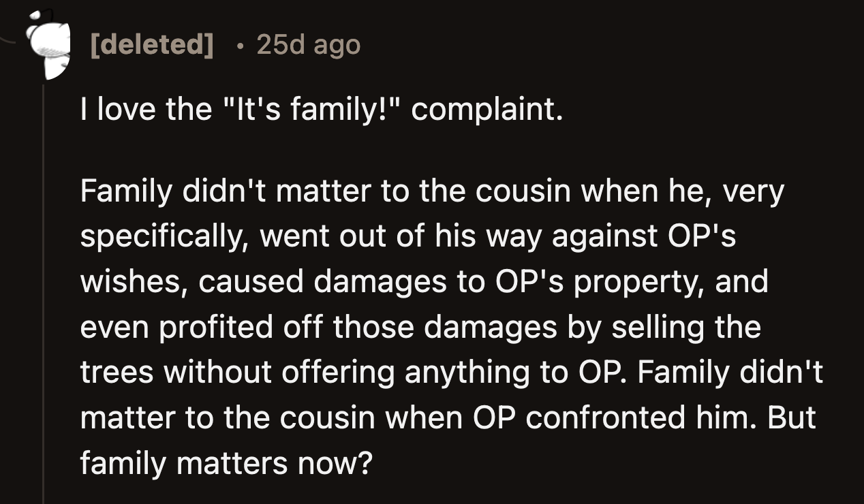Screen dimensions: 864x504
Task: Click the word "wishes," in the comment
Action: (134, 282)
